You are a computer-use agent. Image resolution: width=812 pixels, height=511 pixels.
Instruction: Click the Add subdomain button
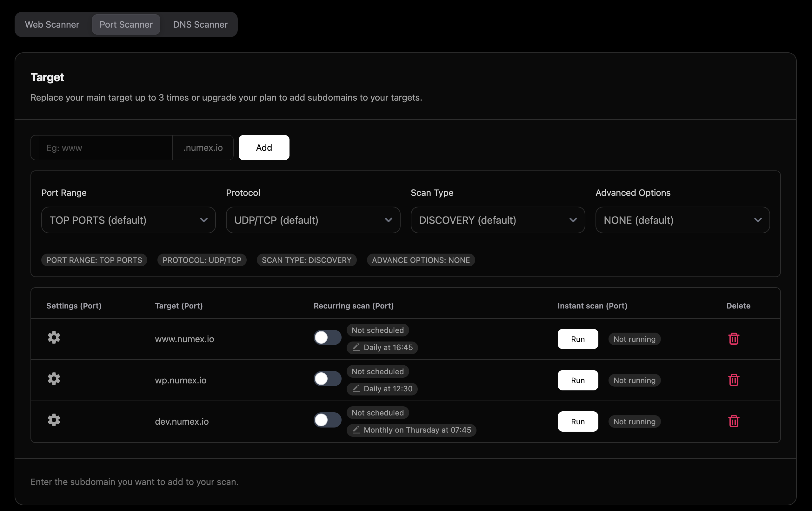264,147
